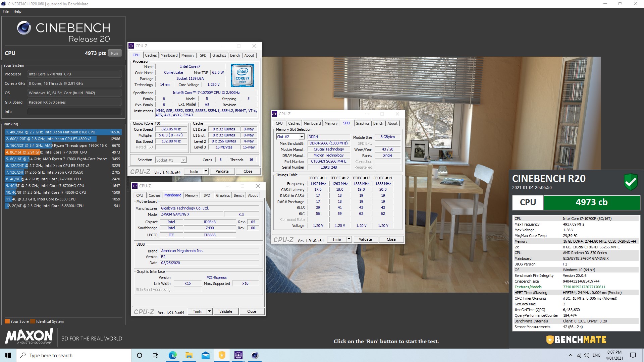Click the CPU-Z title icon of Mainboard window
This screenshot has height=362, width=644.
click(135, 186)
